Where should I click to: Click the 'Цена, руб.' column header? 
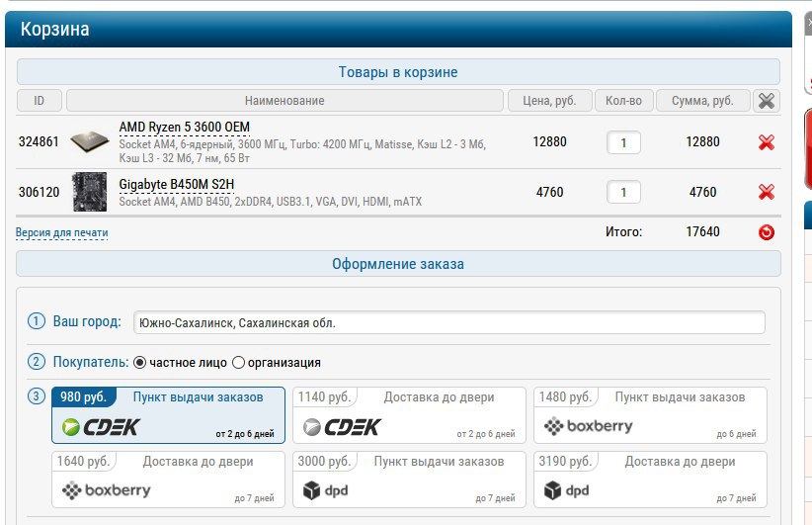549,101
